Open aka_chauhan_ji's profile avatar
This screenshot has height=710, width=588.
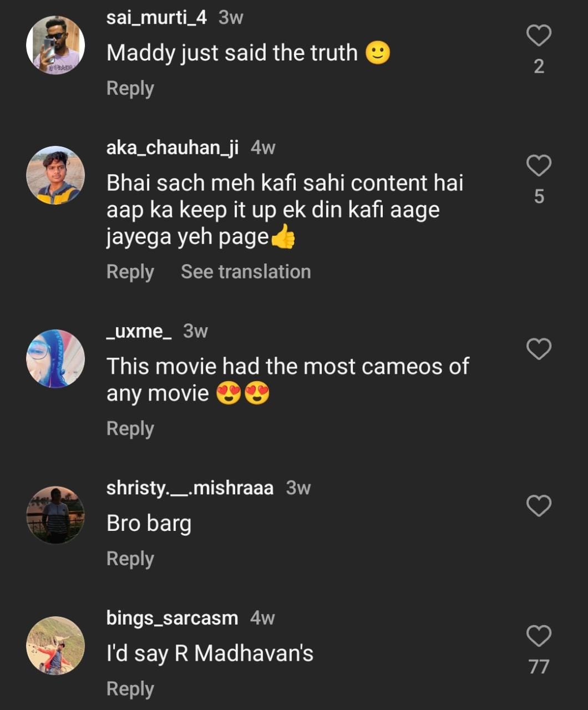(55, 175)
